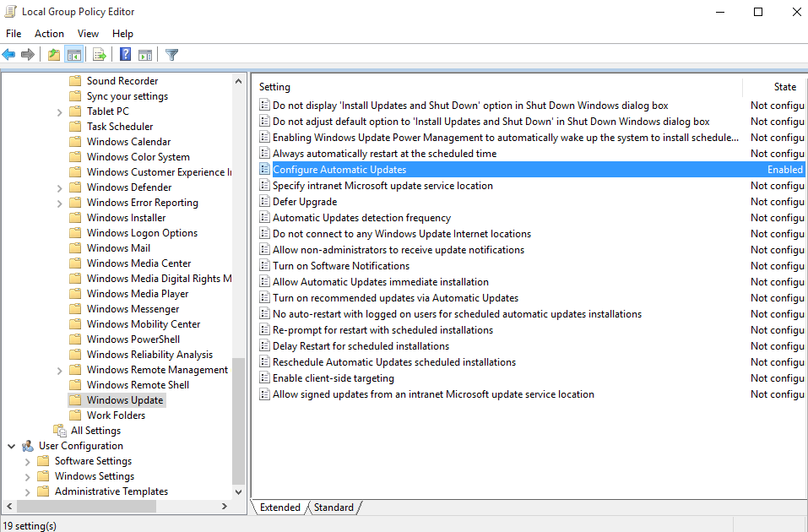
Task: Open the File menu
Action: [x=14, y=34]
